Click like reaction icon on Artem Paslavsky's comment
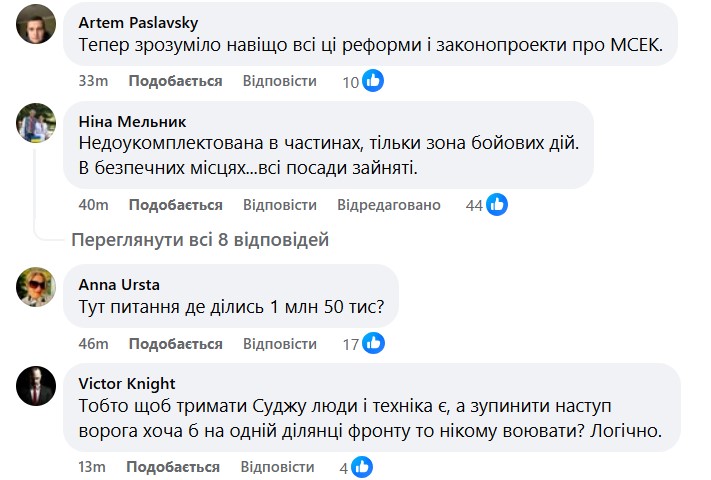 click(x=373, y=81)
